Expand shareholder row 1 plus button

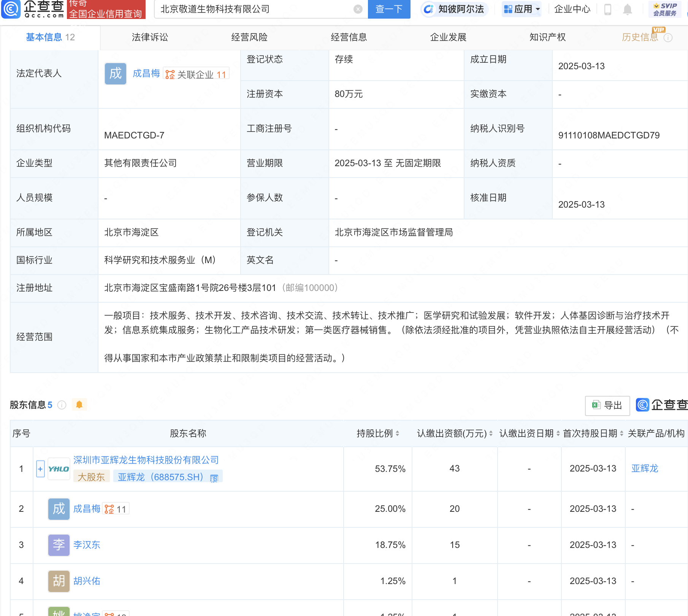coord(40,469)
